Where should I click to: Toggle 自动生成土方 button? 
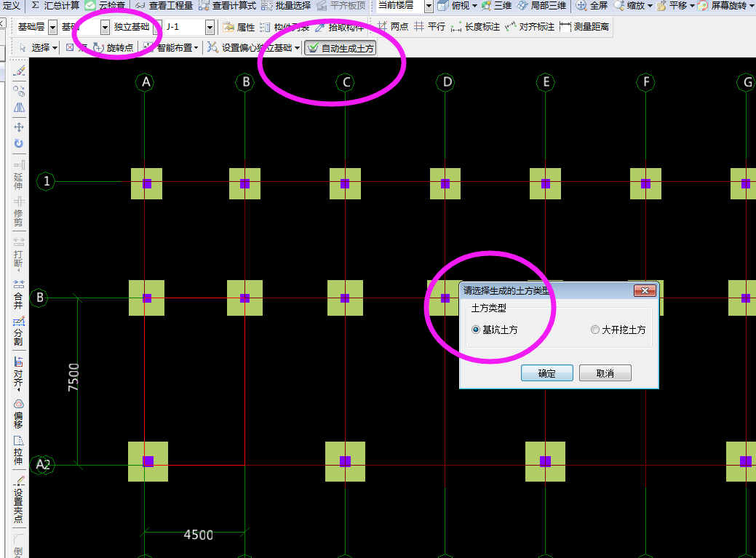pos(341,48)
